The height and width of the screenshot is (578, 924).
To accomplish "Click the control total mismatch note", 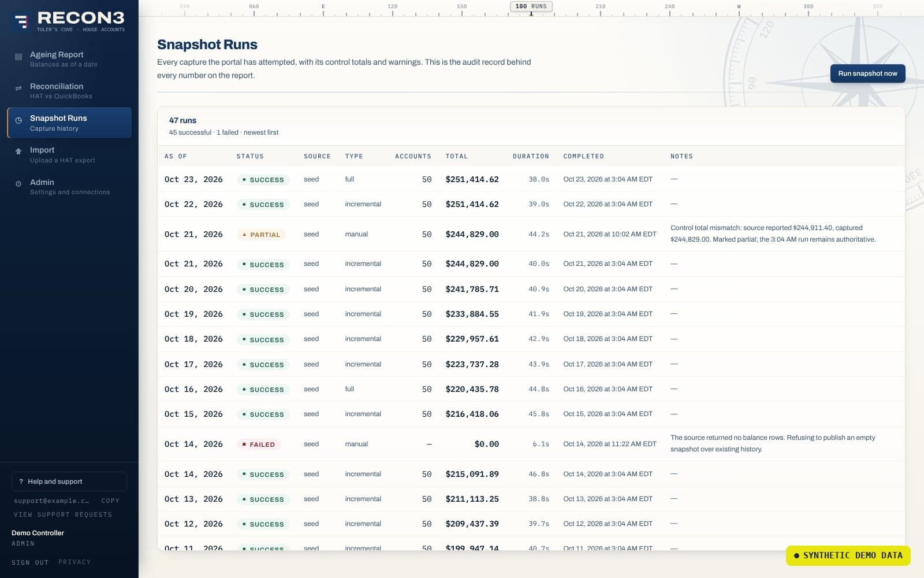I will pos(773,234).
